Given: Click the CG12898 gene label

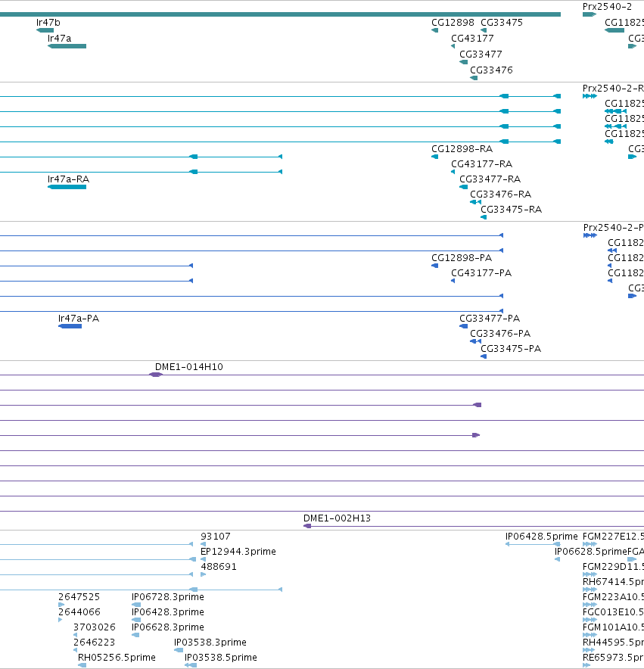Looking at the screenshot, I should coord(453,23).
